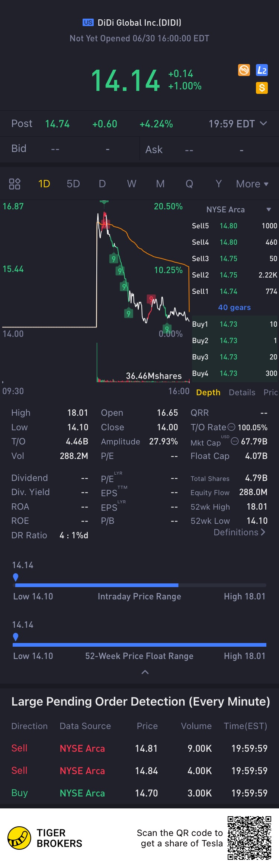Tap the orange no-shorting badge icon
This screenshot has height=868, width=279.
tap(244, 70)
